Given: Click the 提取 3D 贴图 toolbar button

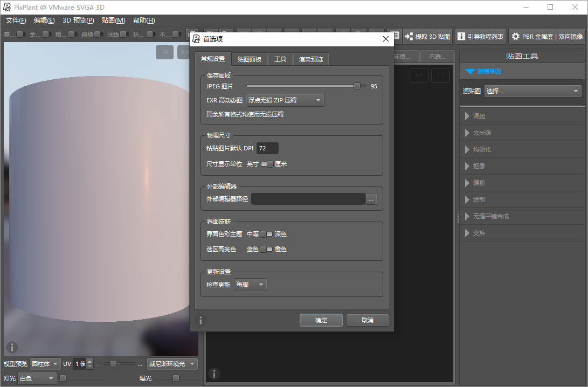Looking at the screenshot, I should click(x=427, y=36).
